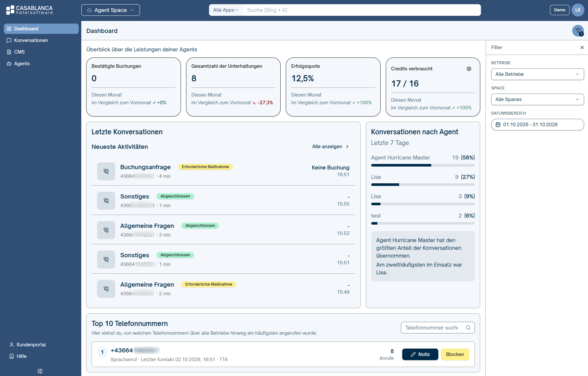Open user avatar LK menu
The width and height of the screenshot is (588, 376).
coord(578,10)
